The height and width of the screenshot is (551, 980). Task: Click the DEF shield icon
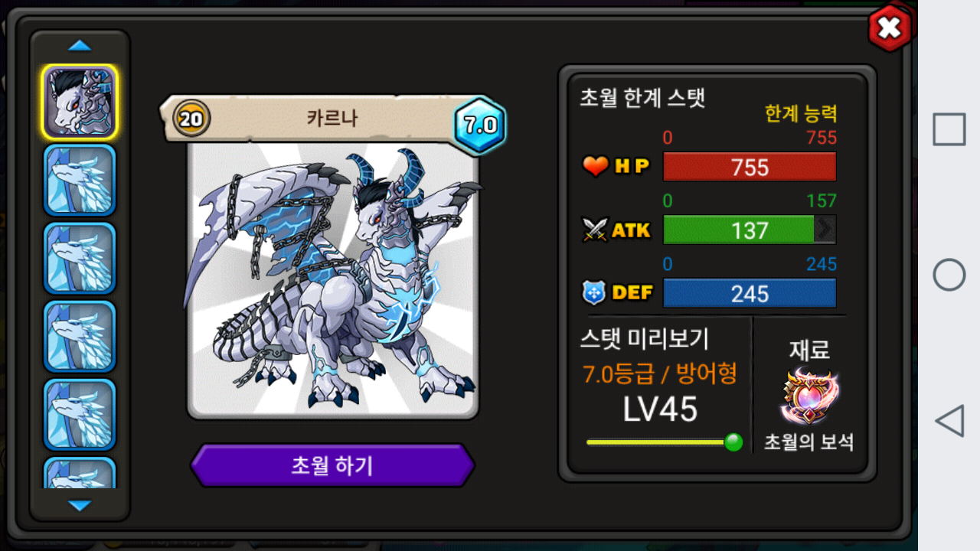click(x=594, y=293)
